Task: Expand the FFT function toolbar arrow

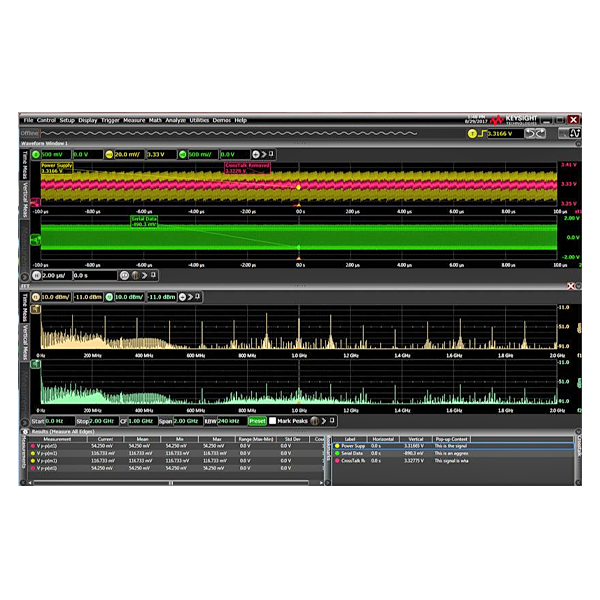Action: click(x=190, y=297)
